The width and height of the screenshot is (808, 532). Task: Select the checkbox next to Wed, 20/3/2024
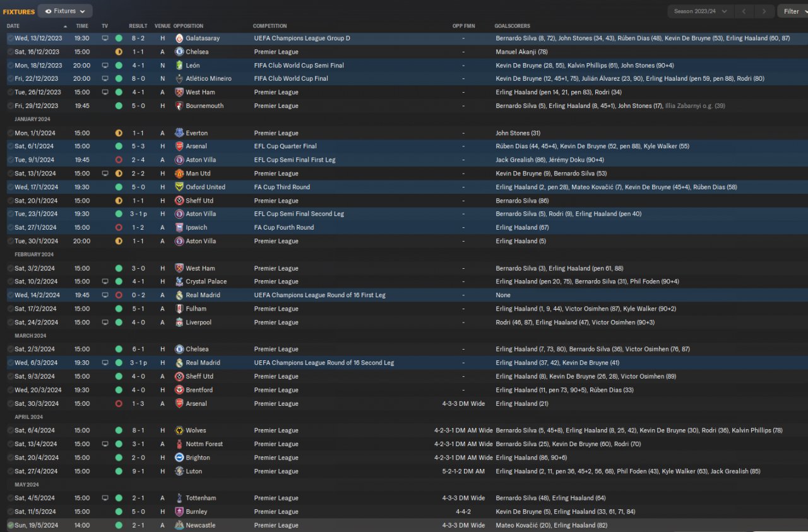(10, 390)
